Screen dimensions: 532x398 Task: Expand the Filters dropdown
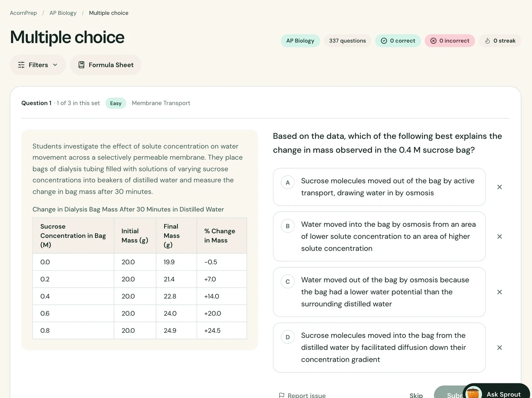point(38,65)
